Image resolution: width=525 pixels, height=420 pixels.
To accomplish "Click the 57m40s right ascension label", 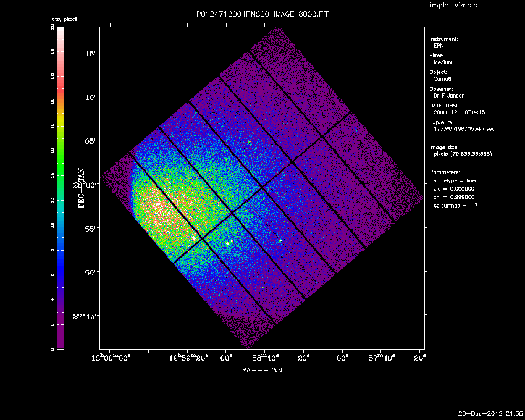I will [x=381, y=358].
